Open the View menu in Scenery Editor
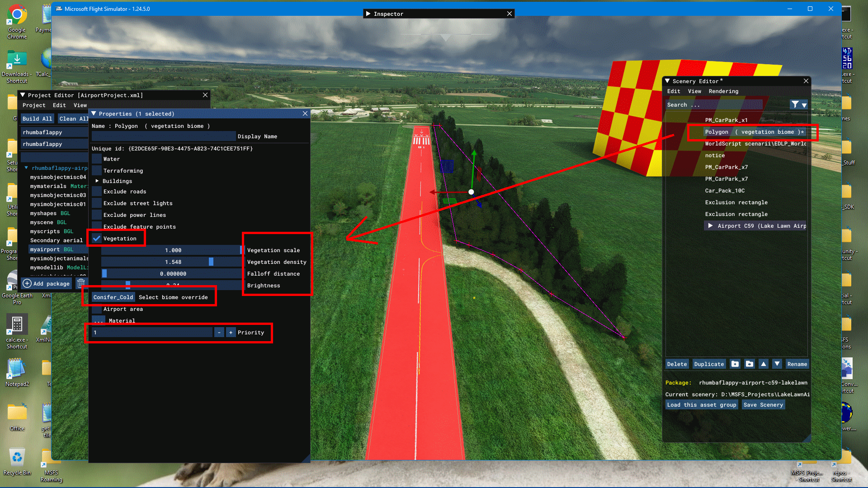868x488 pixels. [694, 91]
